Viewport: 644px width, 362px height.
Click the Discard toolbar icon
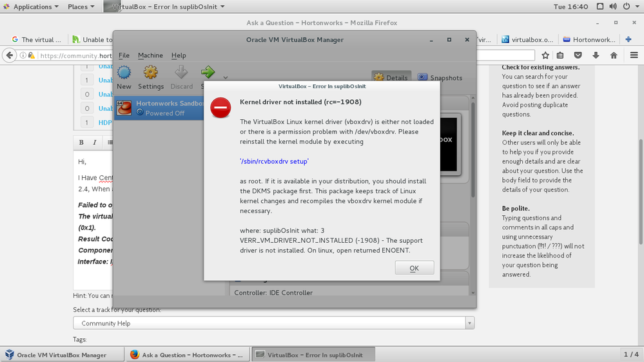point(181,73)
